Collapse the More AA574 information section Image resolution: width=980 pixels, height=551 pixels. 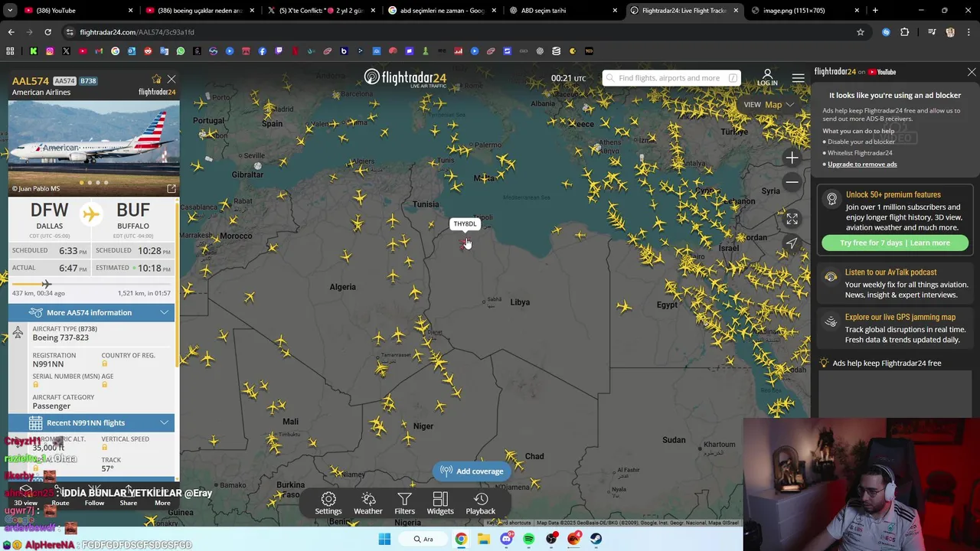[x=92, y=312]
